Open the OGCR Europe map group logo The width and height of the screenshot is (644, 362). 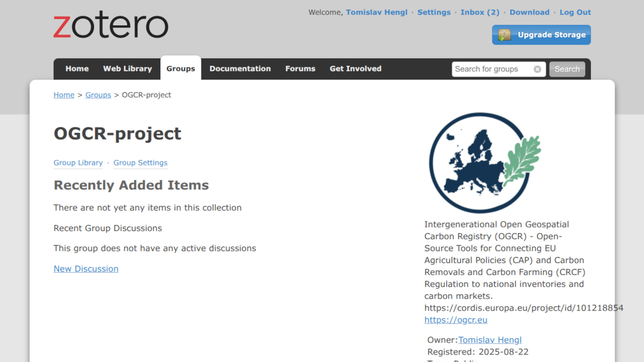click(x=485, y=163)
